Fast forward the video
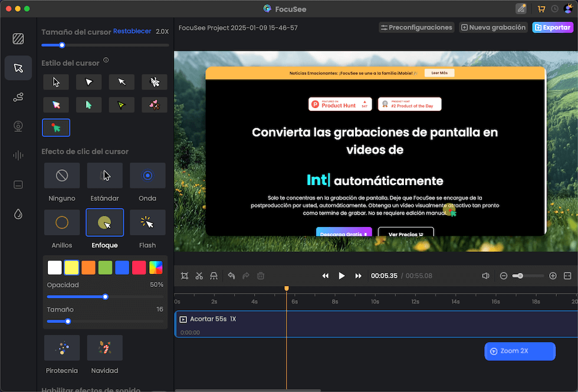The width and height of the screenshot is (578, 392). pyautogui.click(x=359, y=276)
